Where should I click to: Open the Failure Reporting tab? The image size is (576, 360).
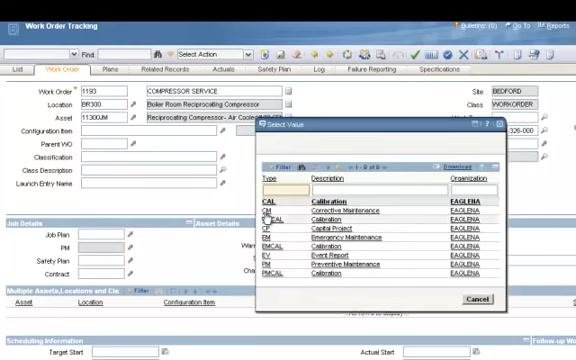click(x=372, y=69)
